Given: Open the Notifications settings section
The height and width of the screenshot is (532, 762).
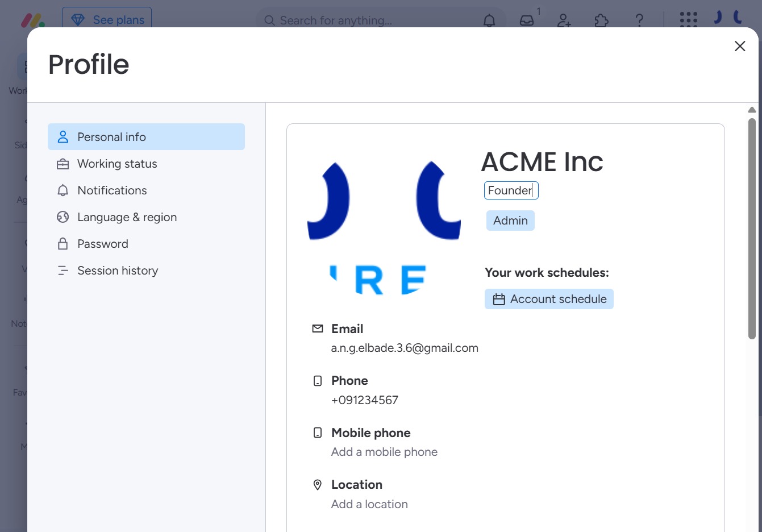Looking at the screenshot, I should 146,190.
